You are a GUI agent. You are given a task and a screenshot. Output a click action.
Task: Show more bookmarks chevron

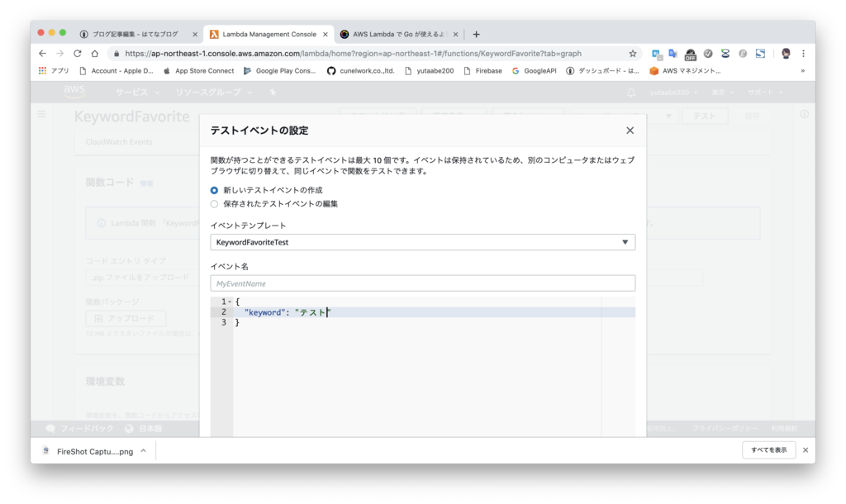click(802, 71)
